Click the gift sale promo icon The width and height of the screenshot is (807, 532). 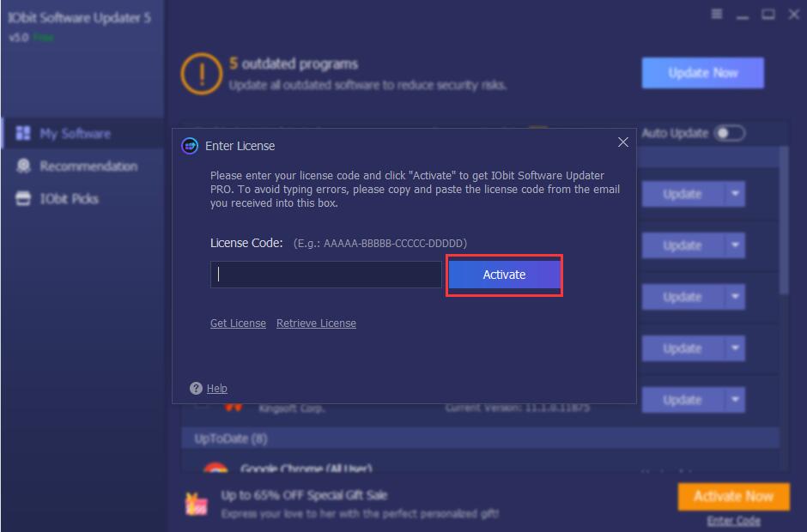tap(197, 503)
